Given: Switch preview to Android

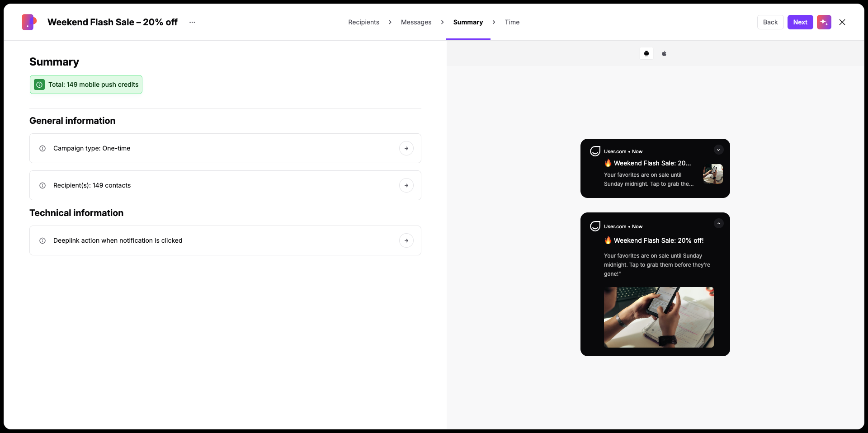Looking at the screenshot, I should [646, 53].
